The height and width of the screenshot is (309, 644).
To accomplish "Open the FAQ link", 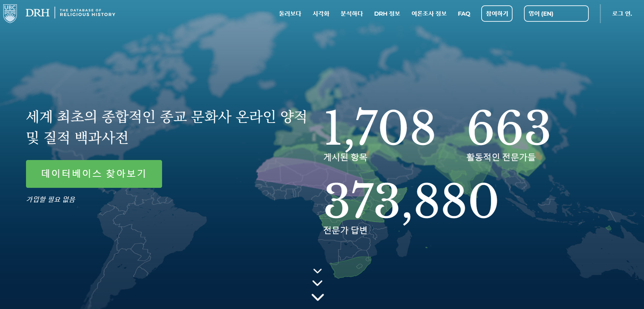I will [x=464, y=14].
